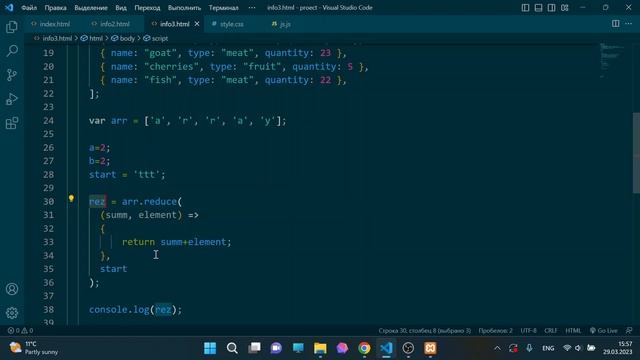The image size is (640, 360).
Task: Click 'start' on line 35
Action: coord(113,269)
